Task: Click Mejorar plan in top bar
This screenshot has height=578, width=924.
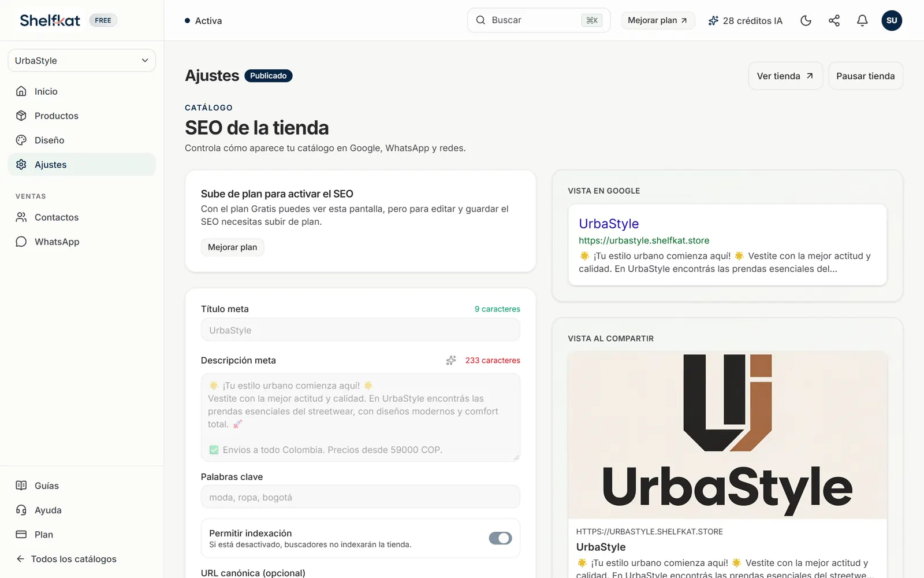Action: pyautogui.click(x=658, y=20)
